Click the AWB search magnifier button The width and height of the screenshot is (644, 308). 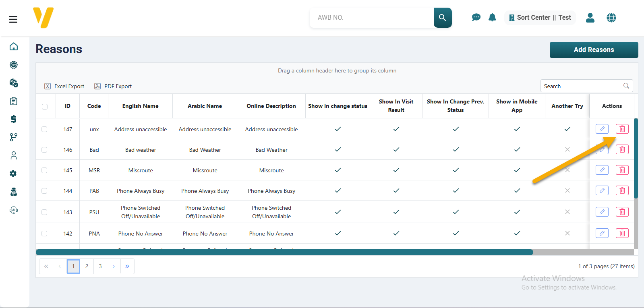click(442, 18)
